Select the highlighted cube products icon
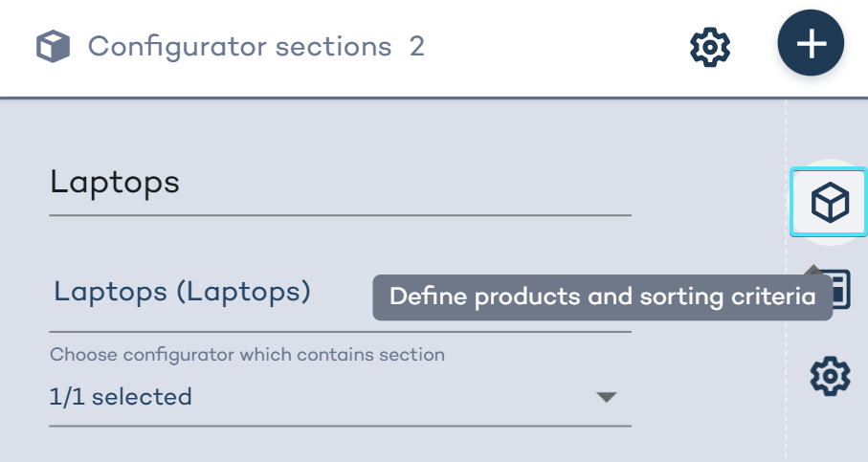Viewport: 868px width, 462px height. pos(829,202)
